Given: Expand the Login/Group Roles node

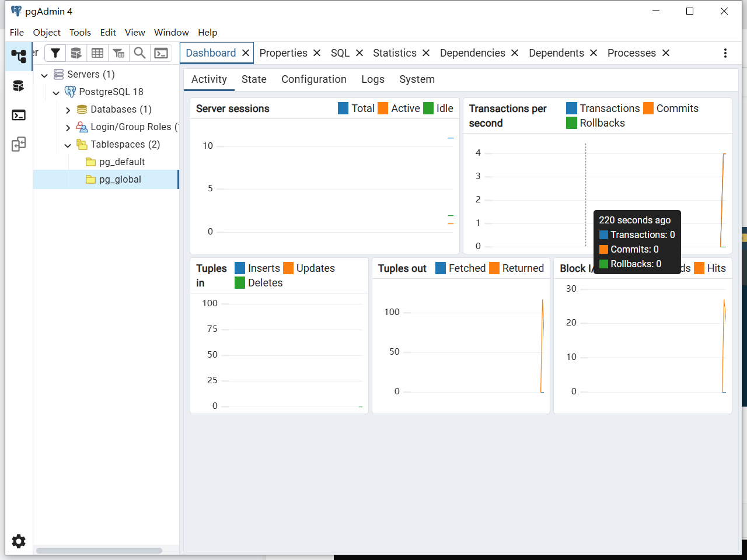Looking at the screenshot, I should pos(68,128).
